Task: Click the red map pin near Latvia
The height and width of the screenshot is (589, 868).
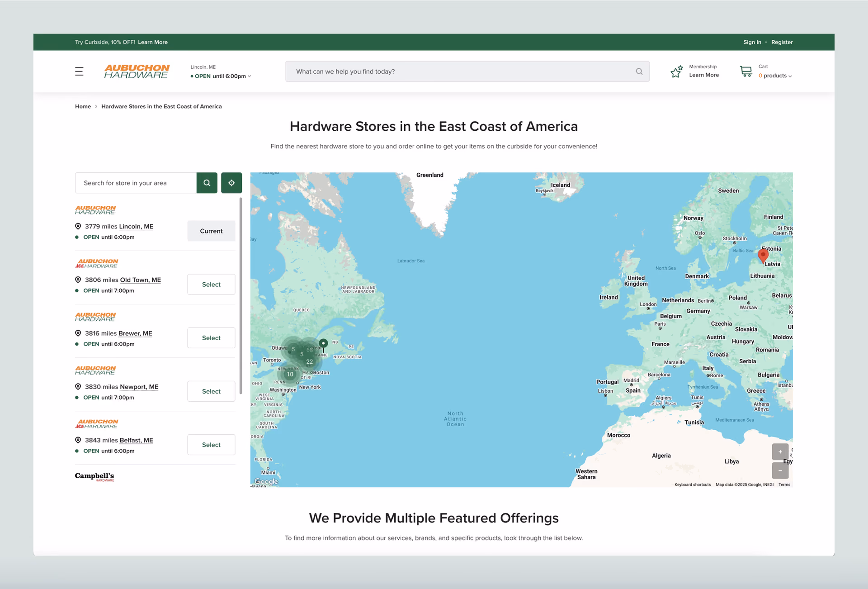Action: (763, 256)
